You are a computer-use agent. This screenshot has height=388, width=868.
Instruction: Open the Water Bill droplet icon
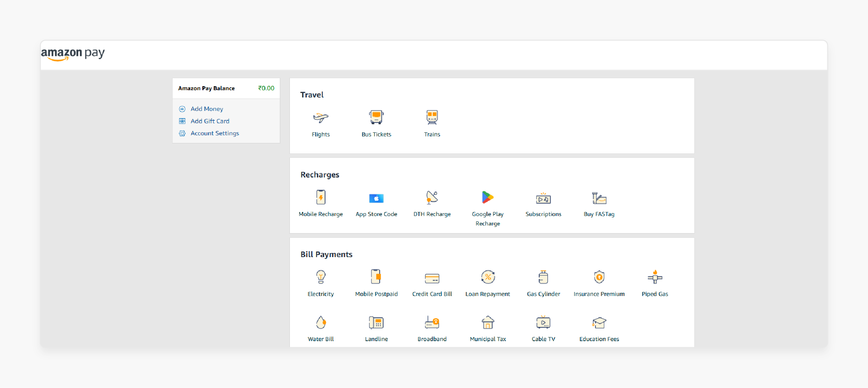coord(321,322)
